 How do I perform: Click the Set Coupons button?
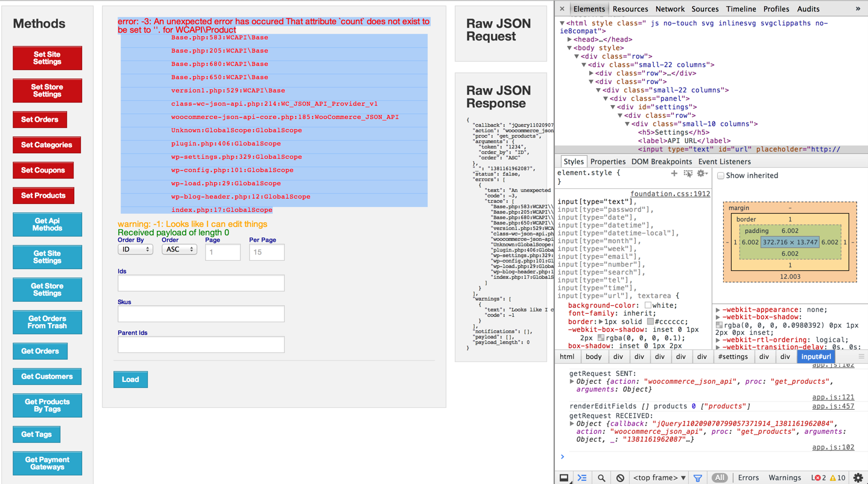pyautogui.click(x=43, y=170)
